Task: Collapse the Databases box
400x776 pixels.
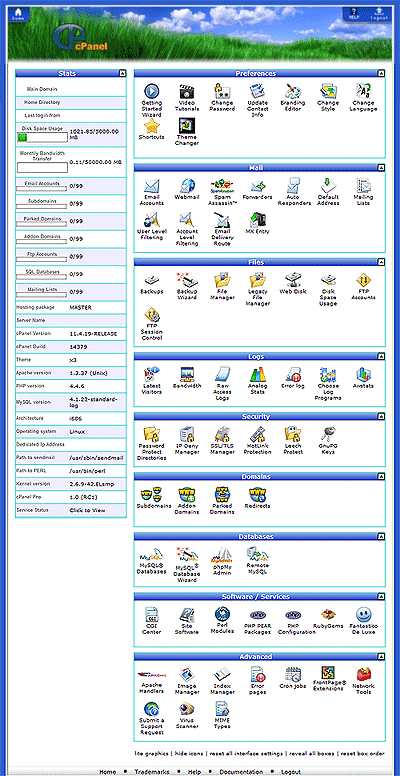Action: pos(381,536)
